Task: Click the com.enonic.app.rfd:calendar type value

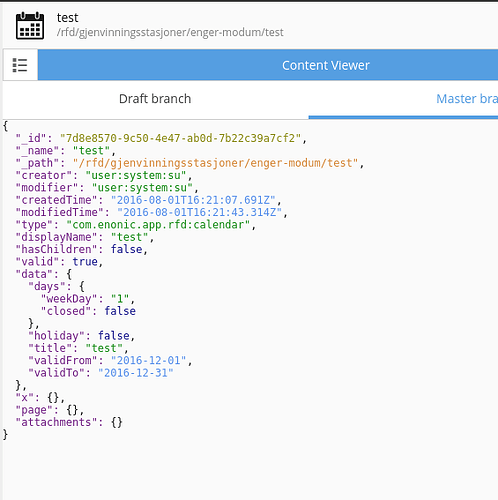Action: pos(158,225)
